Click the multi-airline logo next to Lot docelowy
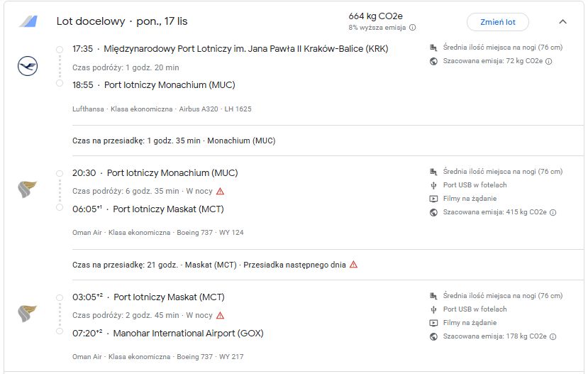The height and width of the screenshot is (374, 588). click(28, 21)
